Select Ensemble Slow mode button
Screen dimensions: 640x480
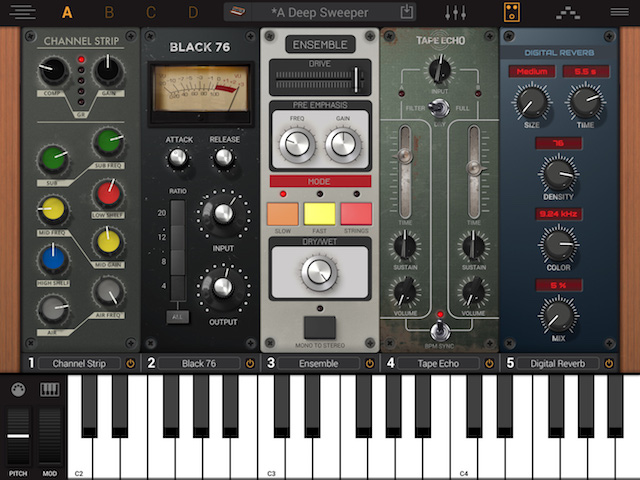click(x=282, y=214)
